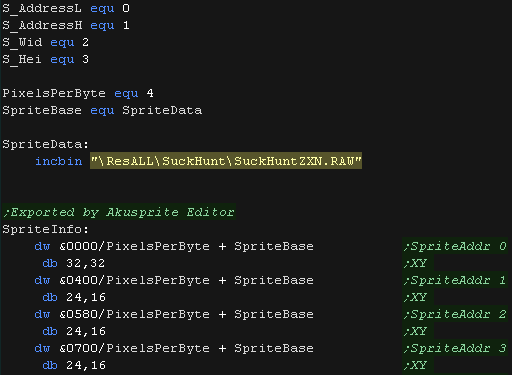Screen dimensions: 512x375
Task: Click the S_Wid equ 2 line
Action: [46, 42]
